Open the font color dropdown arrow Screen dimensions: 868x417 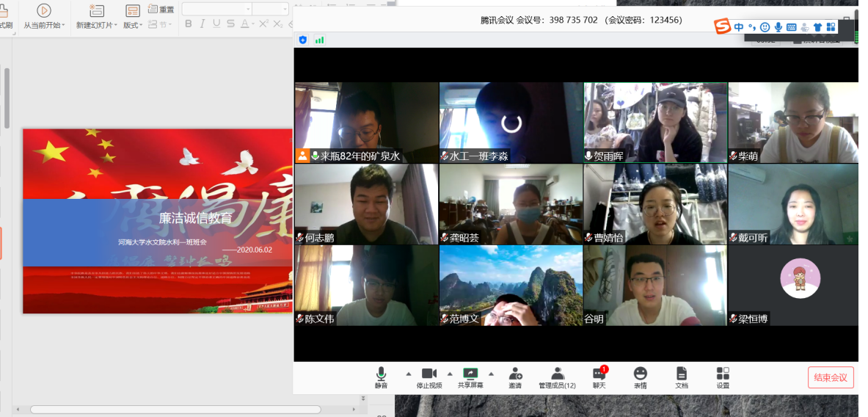click(253, 24)
